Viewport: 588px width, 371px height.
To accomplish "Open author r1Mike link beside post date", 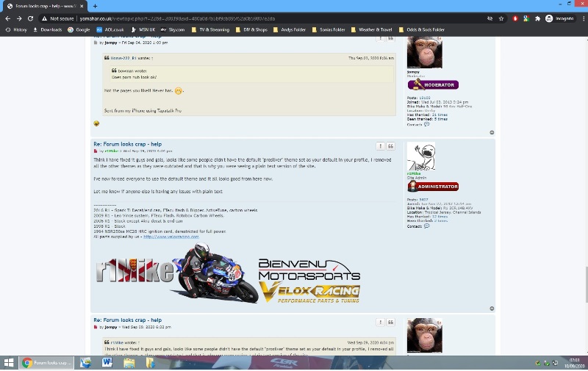I will coord(112,151).
